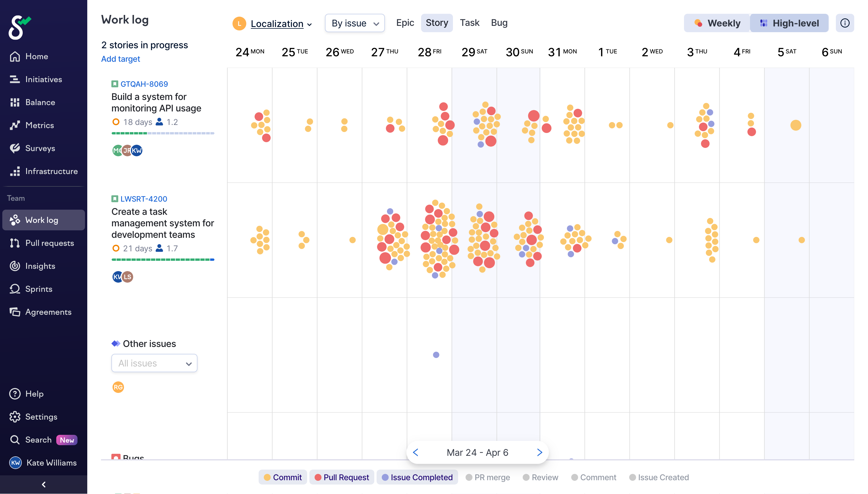
Task: Switch to the Epic tab
Action: click(405, 23)
